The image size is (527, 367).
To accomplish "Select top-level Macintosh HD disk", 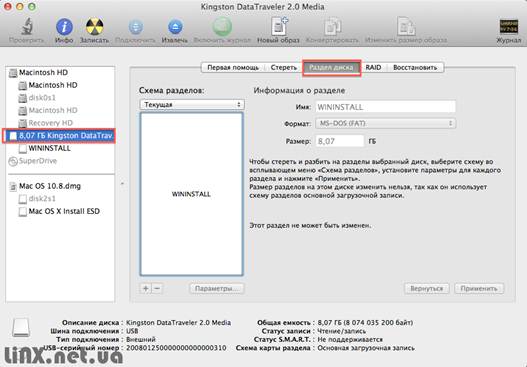I will click(x=43, y=73).
